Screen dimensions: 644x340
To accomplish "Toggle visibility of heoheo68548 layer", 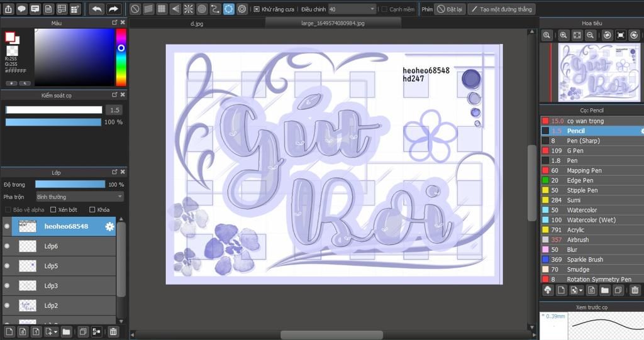I will coord(7,226).
